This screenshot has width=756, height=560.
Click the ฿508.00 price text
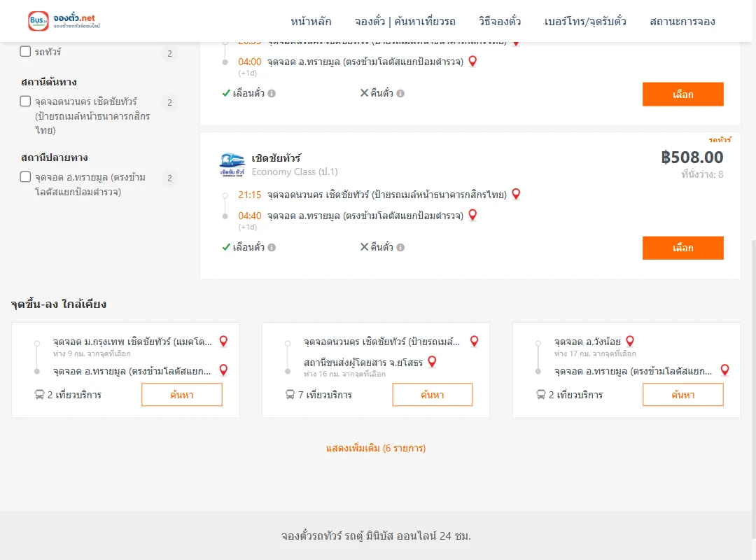click(x=692, y=157)
